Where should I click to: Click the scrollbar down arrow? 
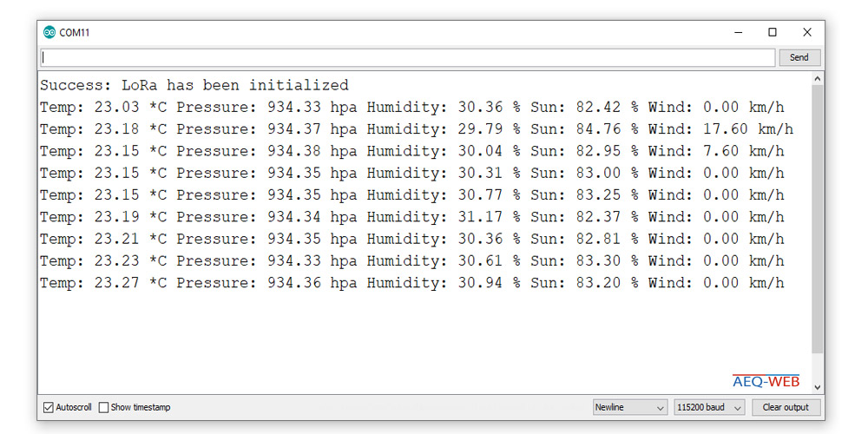coord(818,387)
